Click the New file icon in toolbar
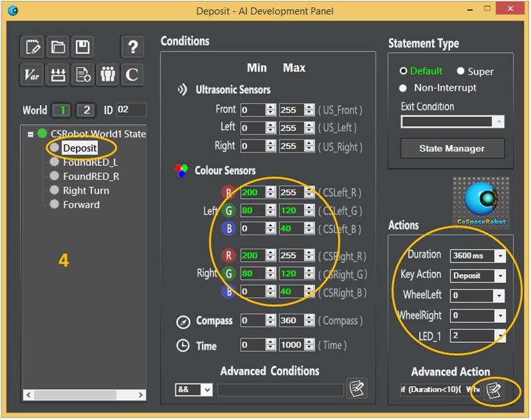The height and width of the screenshot is (420, 531). click(x=32, y=47)
